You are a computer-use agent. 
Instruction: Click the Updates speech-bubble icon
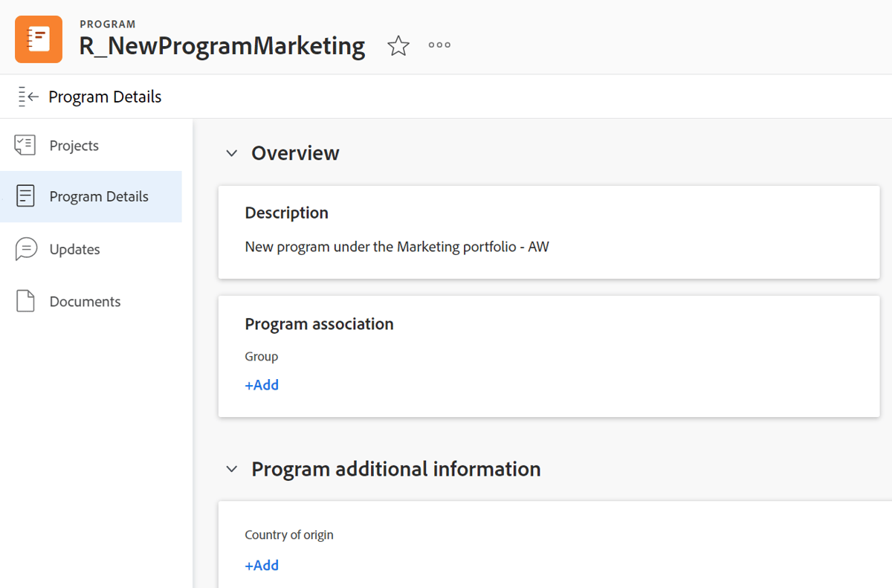tap(25, 249)
